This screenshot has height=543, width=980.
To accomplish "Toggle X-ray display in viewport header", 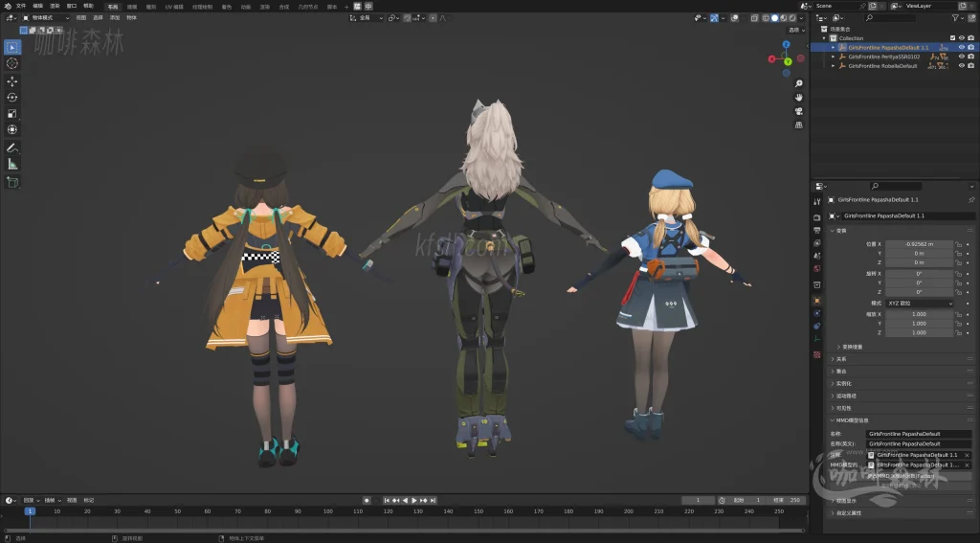I will click(x=755, y=18).
